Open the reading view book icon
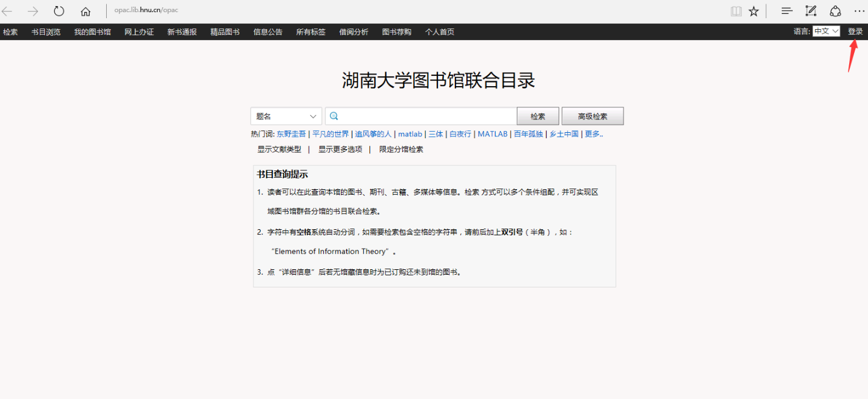The width and height of the screenshot is (868, 399). (736, 11)
